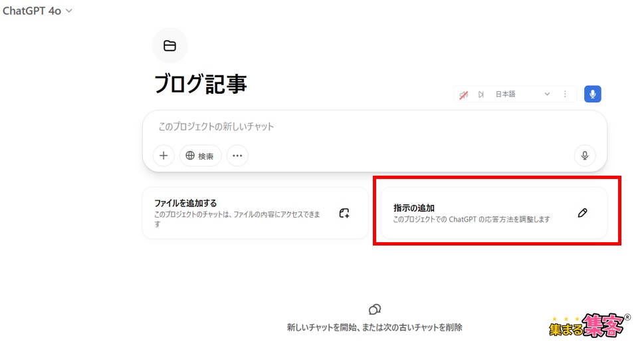
Task: Click the plus attach button in chat box
Action: (163, 156)
